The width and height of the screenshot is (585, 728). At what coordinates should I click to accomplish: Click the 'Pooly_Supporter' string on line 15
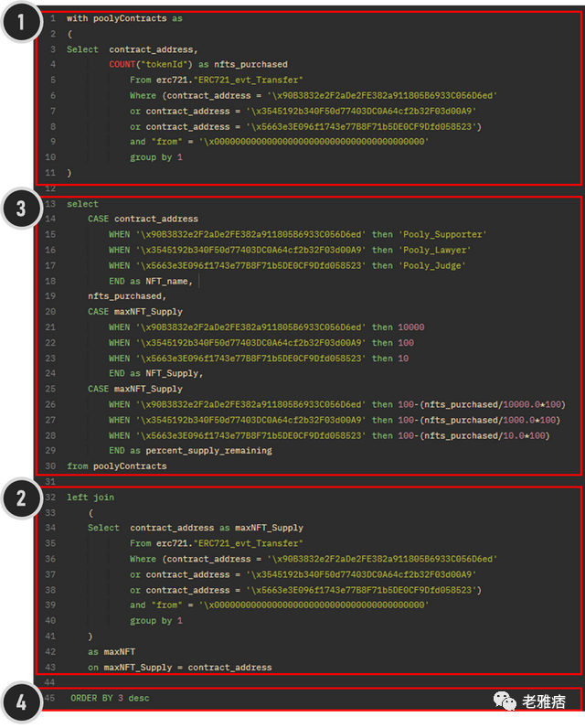442,234
